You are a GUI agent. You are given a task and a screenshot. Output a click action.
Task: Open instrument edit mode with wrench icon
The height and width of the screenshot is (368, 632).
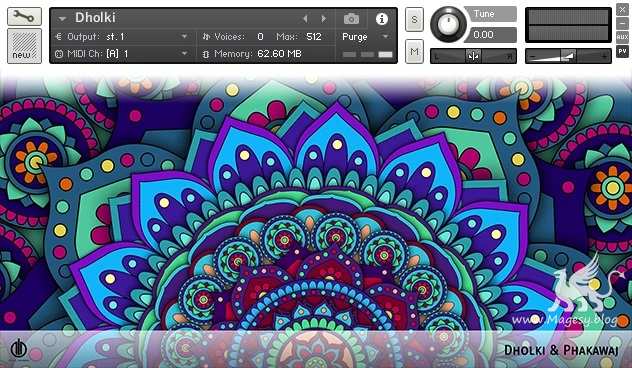tap(24, 16)
